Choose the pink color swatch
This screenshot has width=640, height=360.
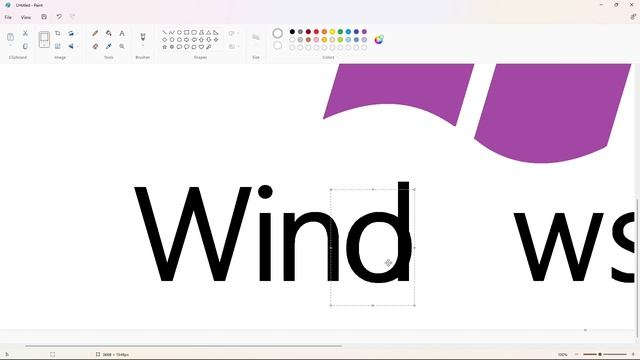tap(316, 40)
